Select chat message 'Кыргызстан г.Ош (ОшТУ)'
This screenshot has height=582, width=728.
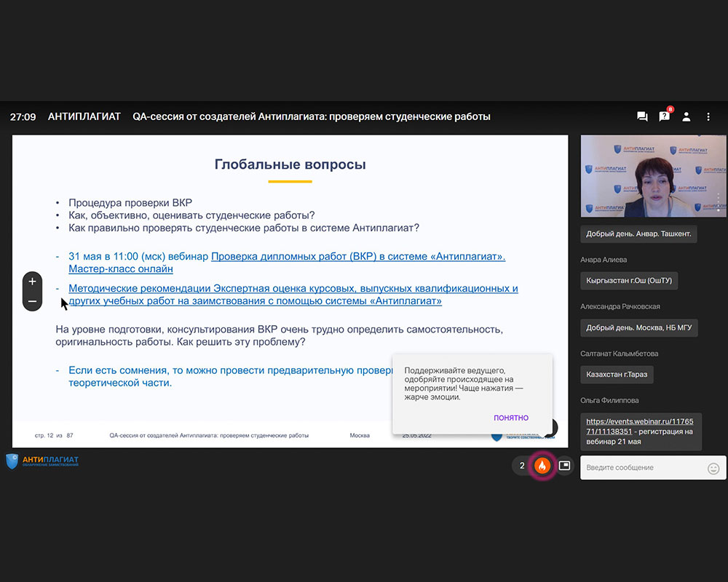pos(629,281)
